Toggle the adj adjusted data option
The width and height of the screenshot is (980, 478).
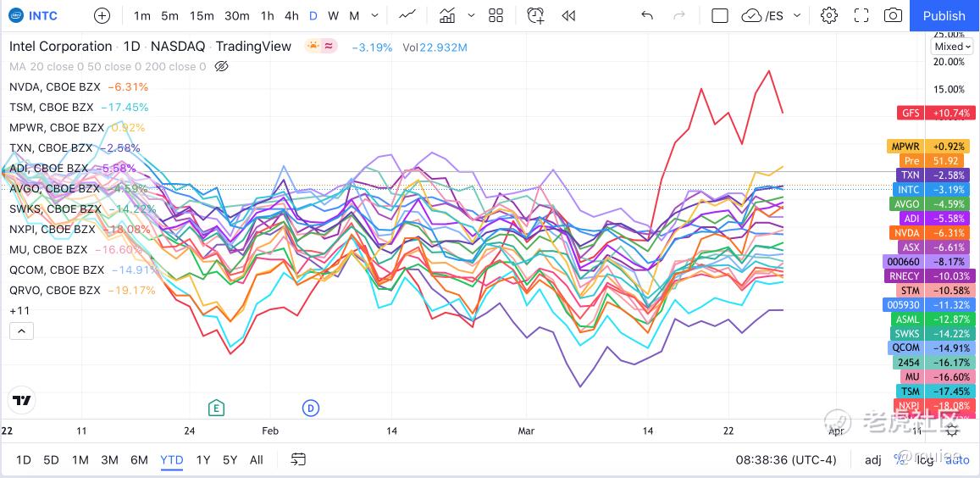873,460
